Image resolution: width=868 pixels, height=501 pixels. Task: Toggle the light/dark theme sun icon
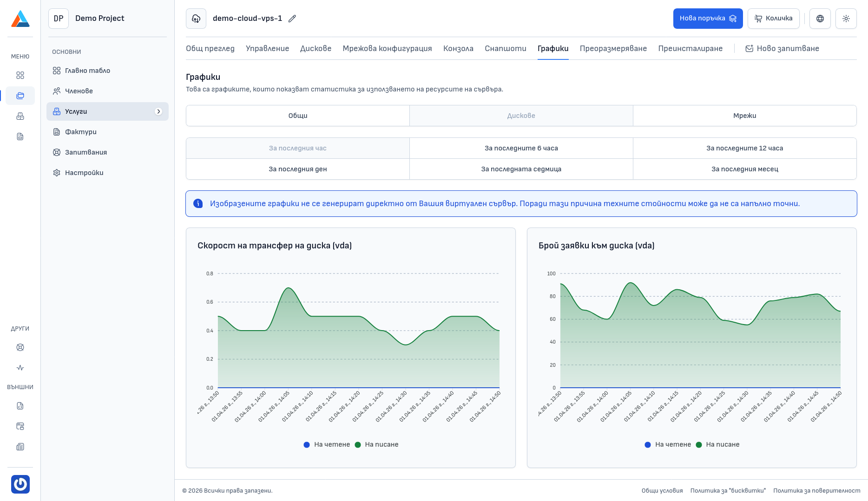(x=846, y=19)
